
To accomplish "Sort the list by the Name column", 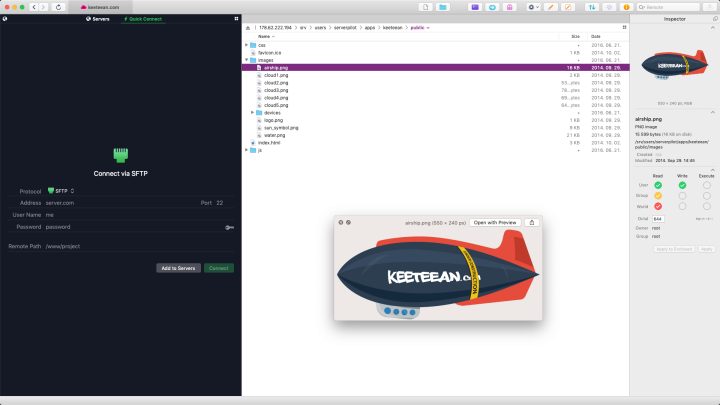I will coord(266,36).
